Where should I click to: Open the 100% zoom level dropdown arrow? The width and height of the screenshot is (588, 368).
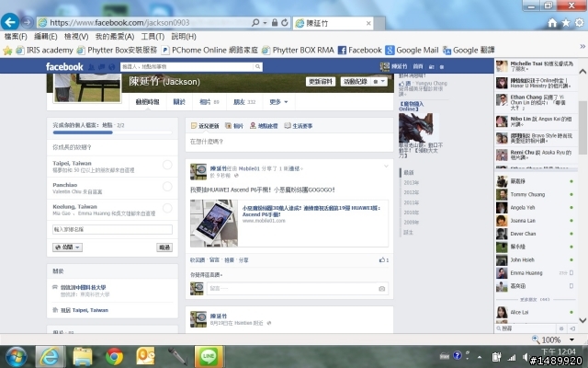click(571, 339)
